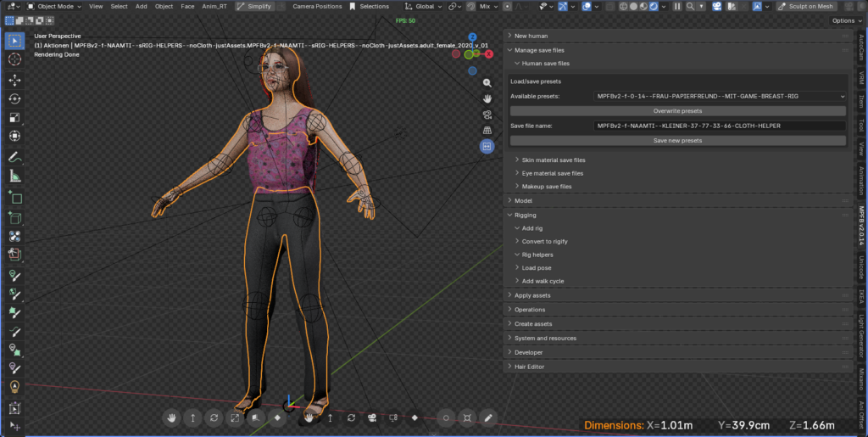Select the Annotate tool
868x437 pixels.
pos(14,157)
